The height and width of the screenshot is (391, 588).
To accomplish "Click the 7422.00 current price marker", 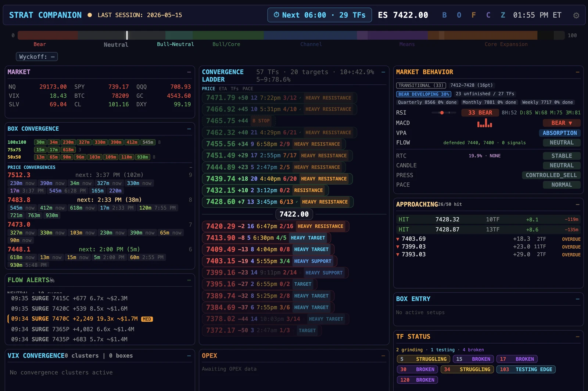I will coord(294,214).
